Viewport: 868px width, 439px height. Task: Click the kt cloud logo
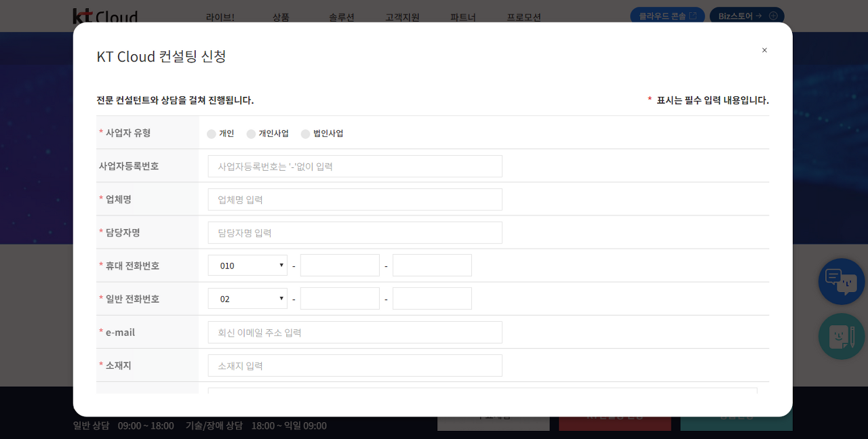[105, 16]
